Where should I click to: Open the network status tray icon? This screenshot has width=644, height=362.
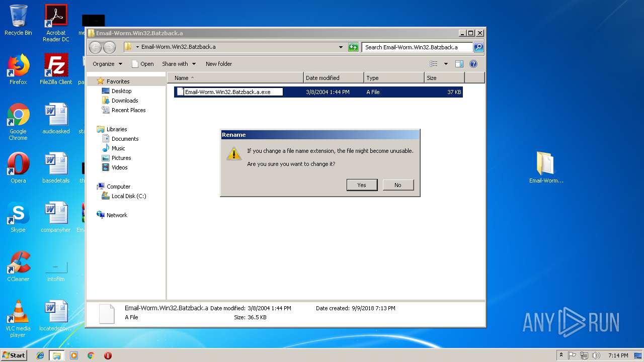tap(584, 355)
